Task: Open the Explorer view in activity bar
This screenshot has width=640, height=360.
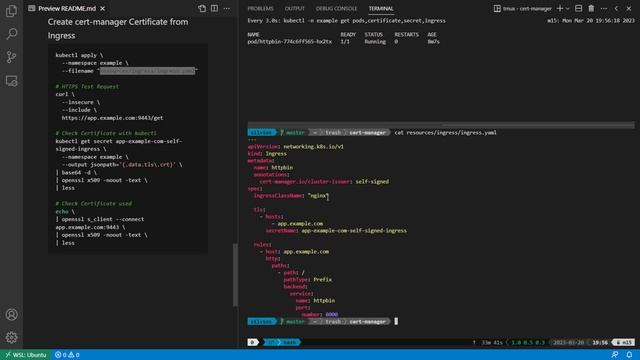Action: [x=11, y=11]
